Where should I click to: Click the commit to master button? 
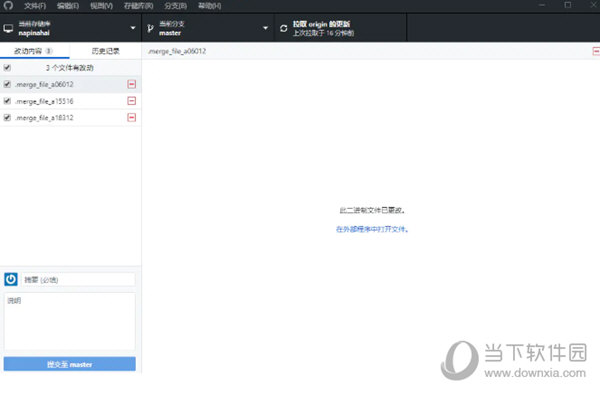tap(70, 364)
